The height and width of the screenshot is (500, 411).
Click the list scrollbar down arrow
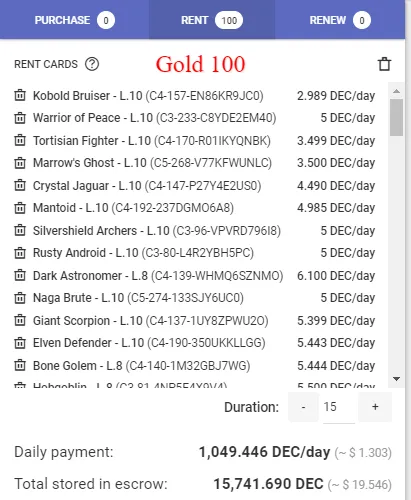point(397,379)
